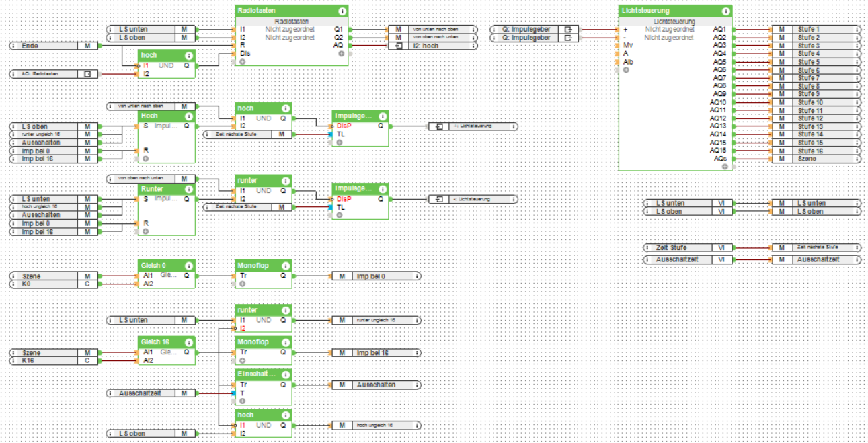Select hoch ungleich 16 flag at hoch block output
Screen dimensions: 868x443
[x=377, y=426]
